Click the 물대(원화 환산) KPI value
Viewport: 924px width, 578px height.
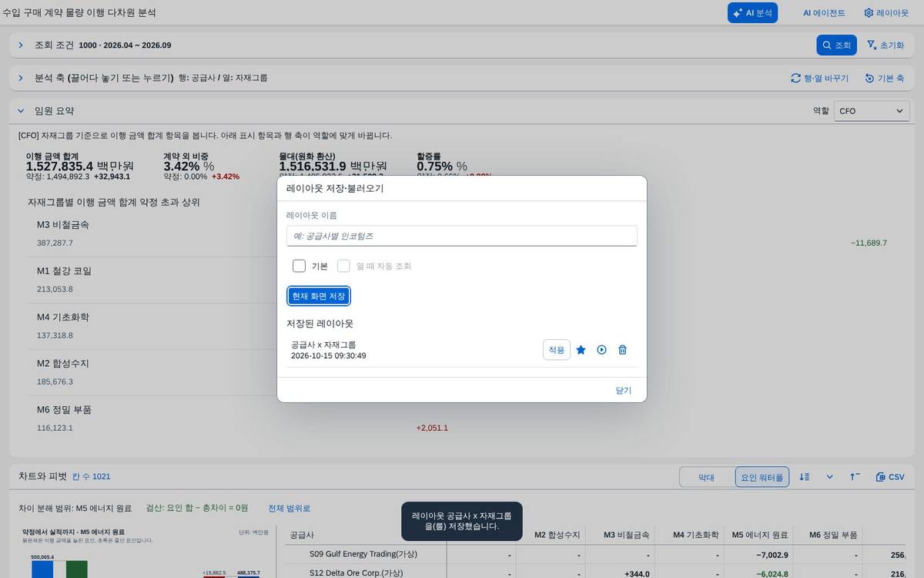333,166
